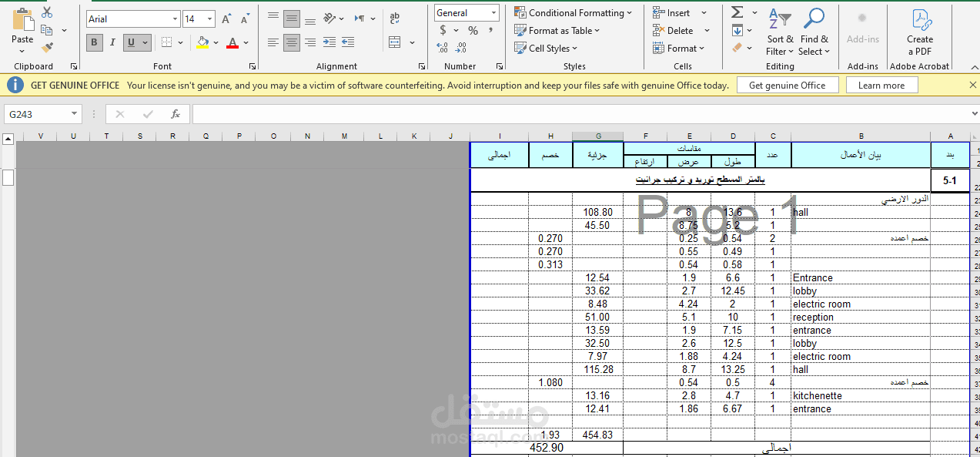Copy selection with the Copy icon

[47, 30]
